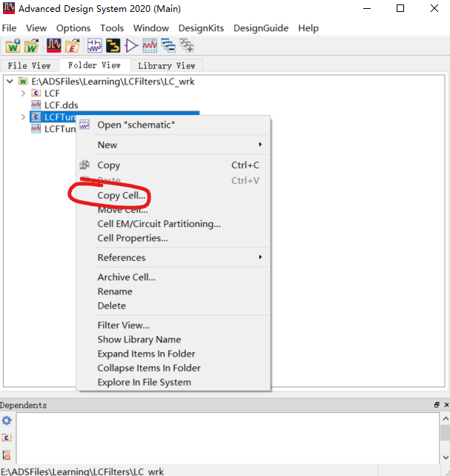Open new schematic window icon
This screenshot has height=476, width=450.
[x=95, y=46]
